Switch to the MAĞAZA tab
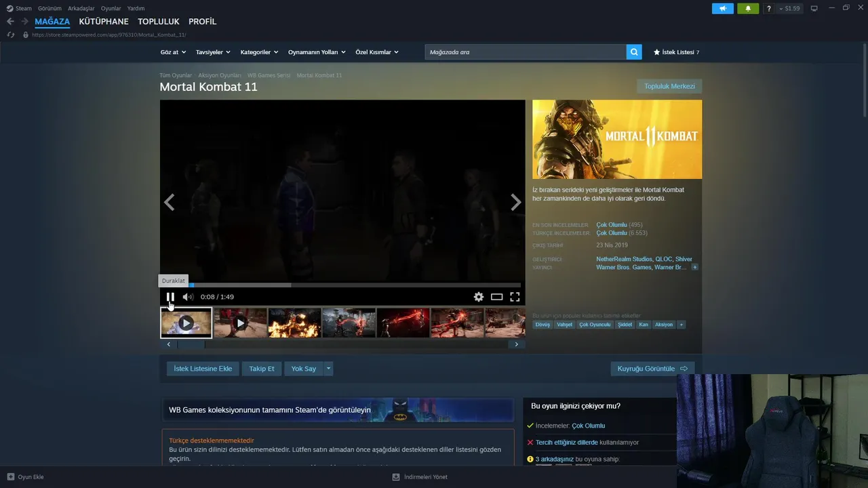Viewport: 868px width, 488px height. (x=52, y=22)
